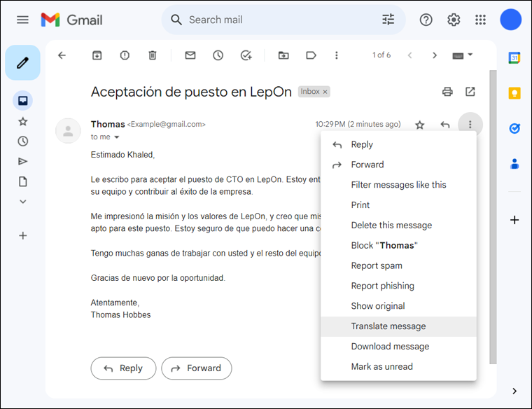The height and width of the screenshot is (409, 532).
Task: Open Google Tasks side panel
Action: pos(514,128)
